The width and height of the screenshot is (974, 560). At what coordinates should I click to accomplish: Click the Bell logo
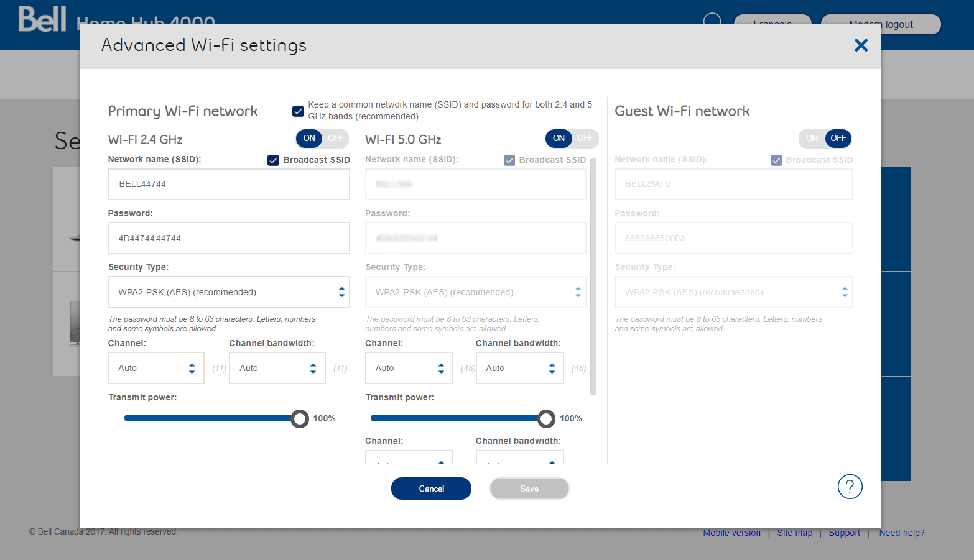pos(42,19)
